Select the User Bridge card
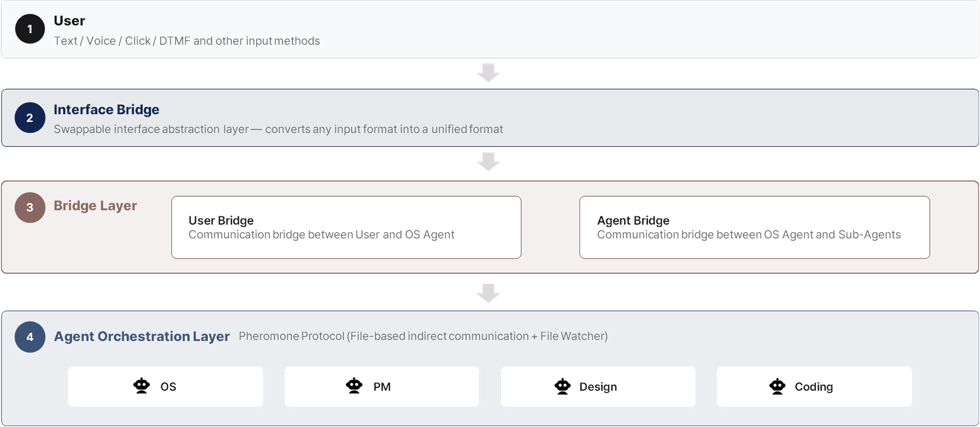Image resolution: width=980 pixels, height=427 pixels. click(346, 227)
